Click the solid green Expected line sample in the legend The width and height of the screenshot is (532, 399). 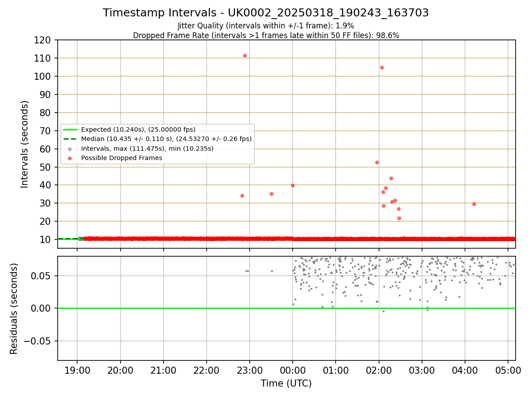click(x=70, y=129)
